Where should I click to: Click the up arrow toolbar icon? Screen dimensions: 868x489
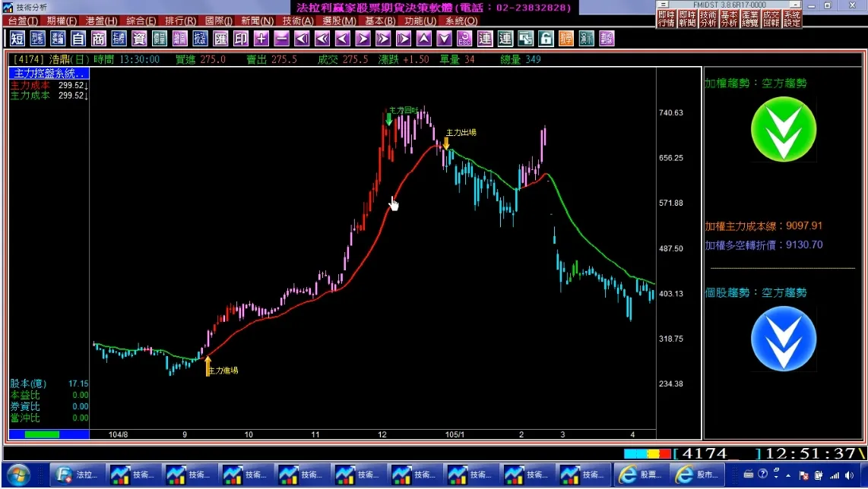423,39
